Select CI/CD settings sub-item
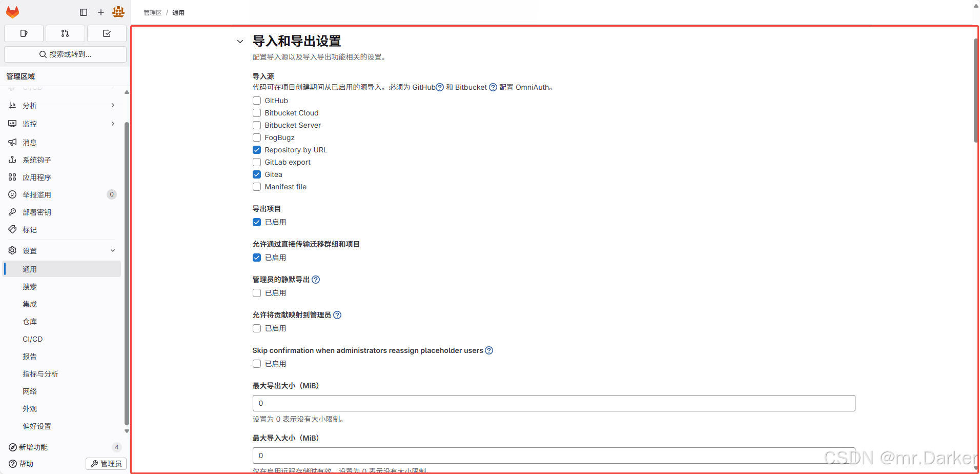The width and height of the screenshot is (980, 474). (62, 339)
